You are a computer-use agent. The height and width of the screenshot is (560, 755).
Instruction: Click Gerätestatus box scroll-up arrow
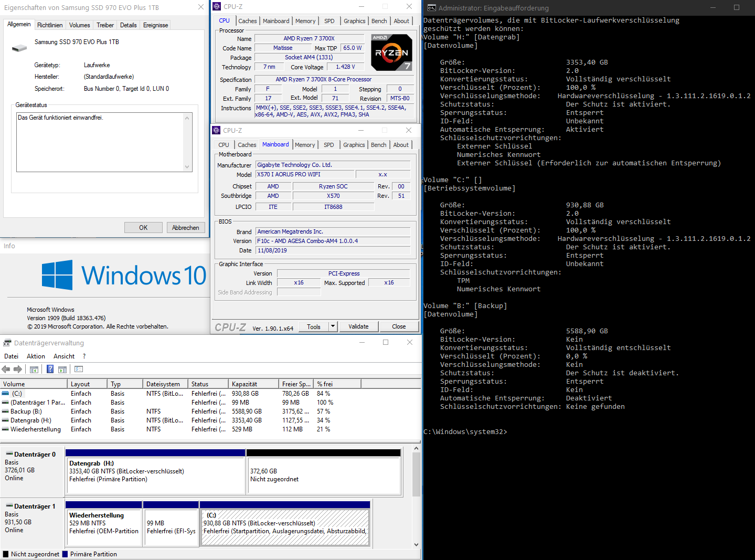point(187,118)
